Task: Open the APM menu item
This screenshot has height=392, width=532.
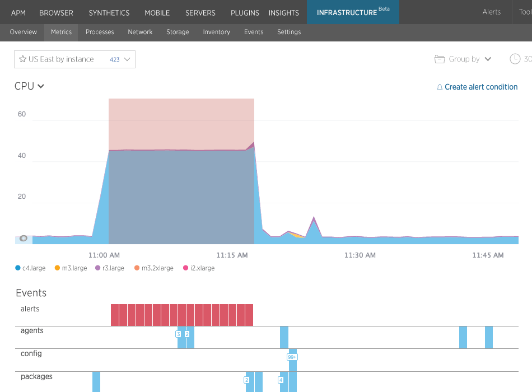Action: coord(18,12)
